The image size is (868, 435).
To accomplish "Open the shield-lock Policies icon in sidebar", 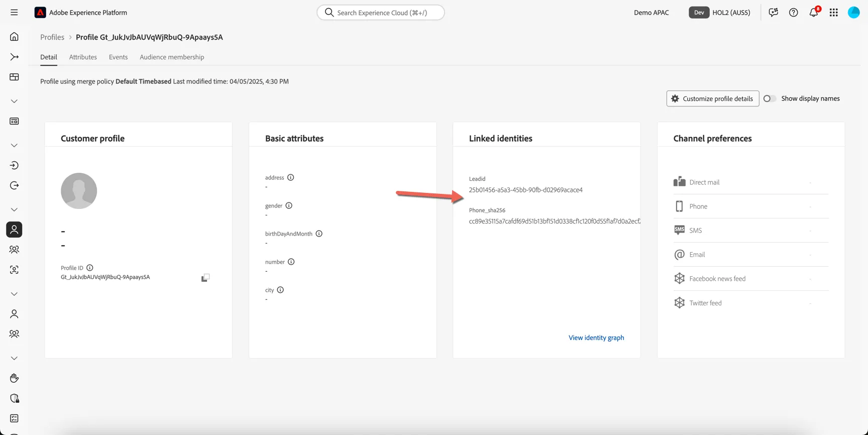I will coord(14,398).
